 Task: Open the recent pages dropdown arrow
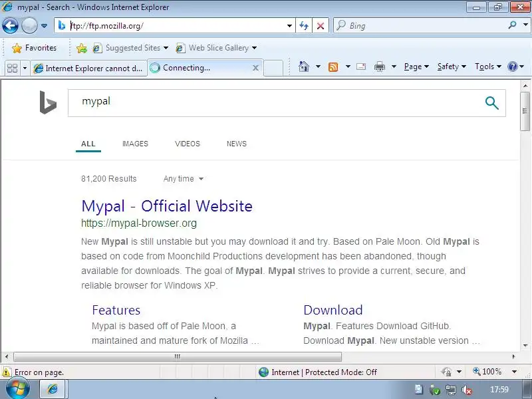(44, 26)
